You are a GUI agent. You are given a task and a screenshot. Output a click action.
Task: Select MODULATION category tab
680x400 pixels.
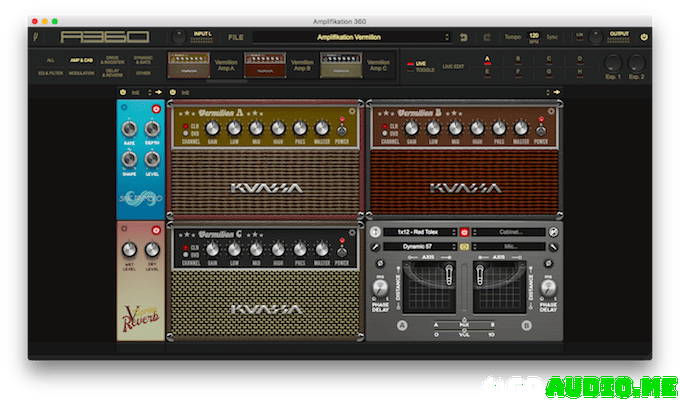click(x=82, y=73)
